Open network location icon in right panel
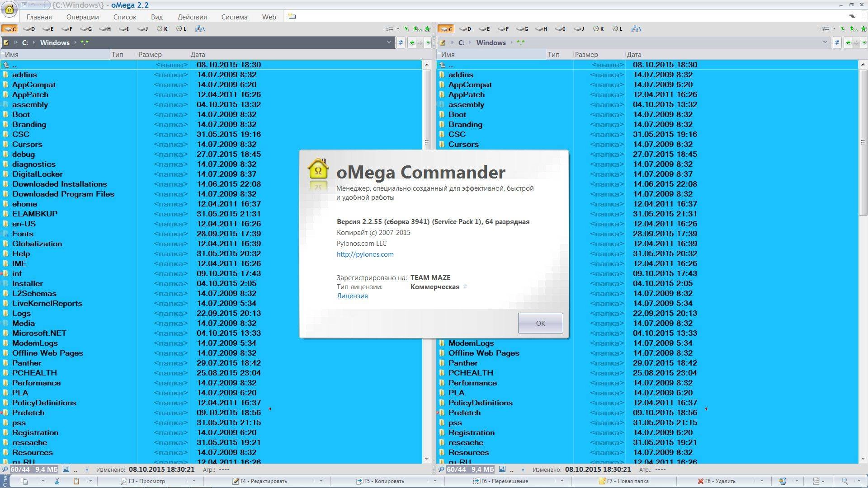The height and width of the screenshot is (488, 868). click(636, 29)
